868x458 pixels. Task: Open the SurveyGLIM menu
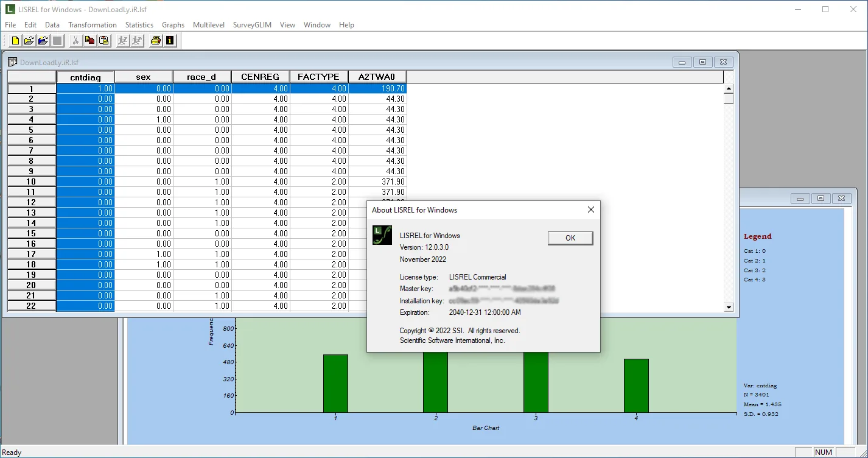(252, 25)
